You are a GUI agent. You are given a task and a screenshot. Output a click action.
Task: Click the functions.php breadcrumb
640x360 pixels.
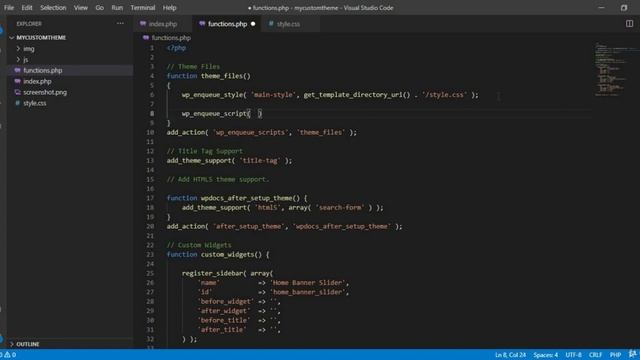pos(171,38)
